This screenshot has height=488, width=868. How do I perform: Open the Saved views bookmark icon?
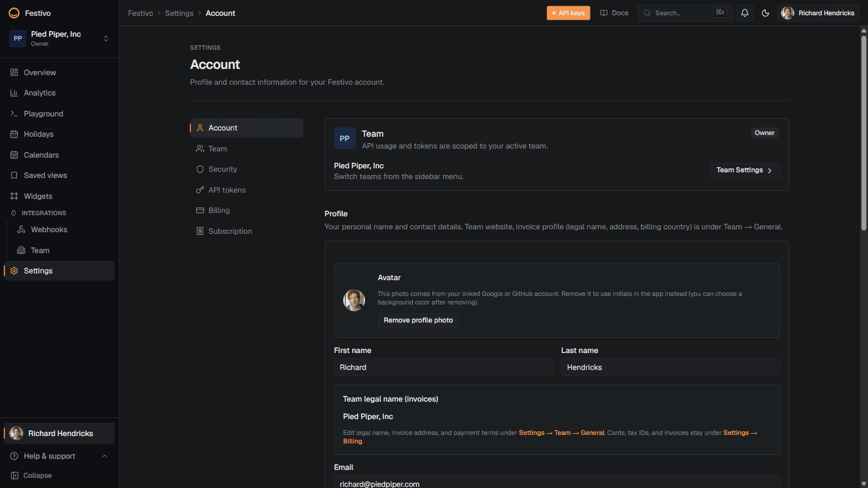(x=14, y=176)
